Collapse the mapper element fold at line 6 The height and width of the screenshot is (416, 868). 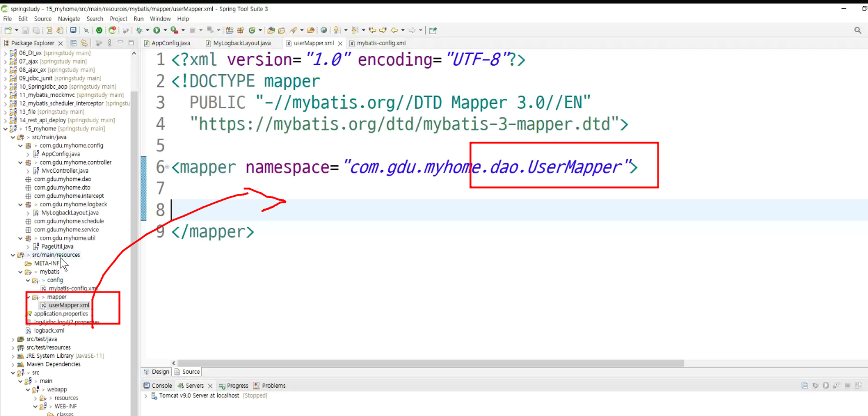pos(167,167)
